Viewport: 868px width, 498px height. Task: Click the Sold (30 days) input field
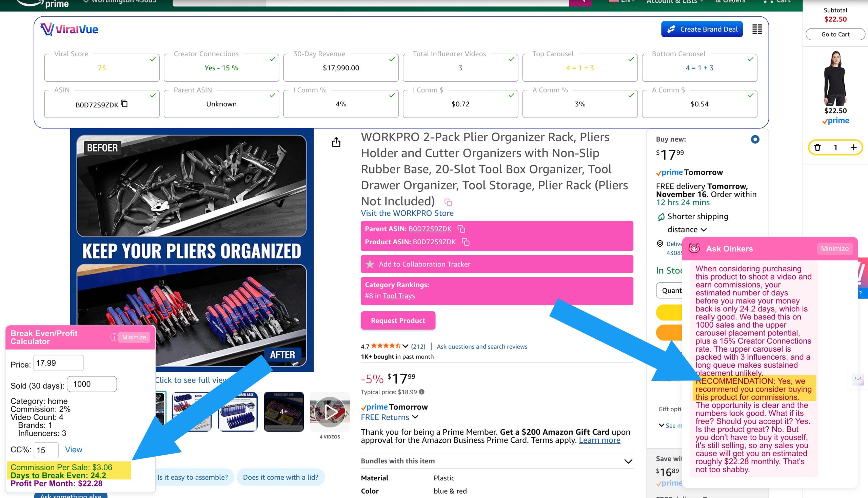(x=92, y=384)
